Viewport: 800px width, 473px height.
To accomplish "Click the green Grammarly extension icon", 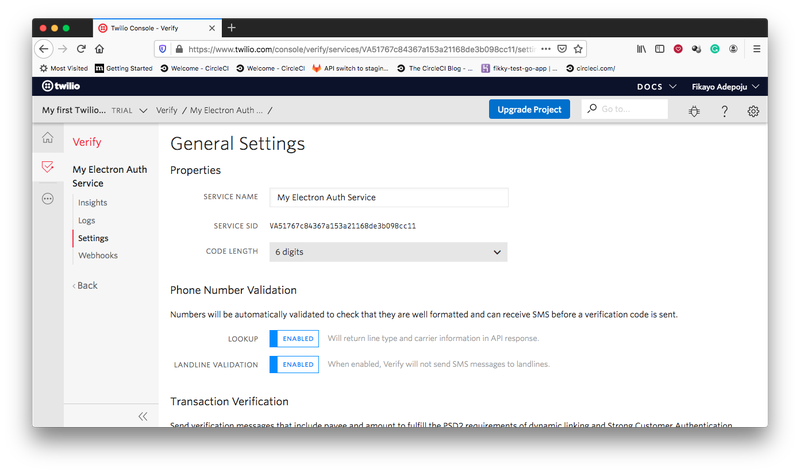I will click(715, 49).
